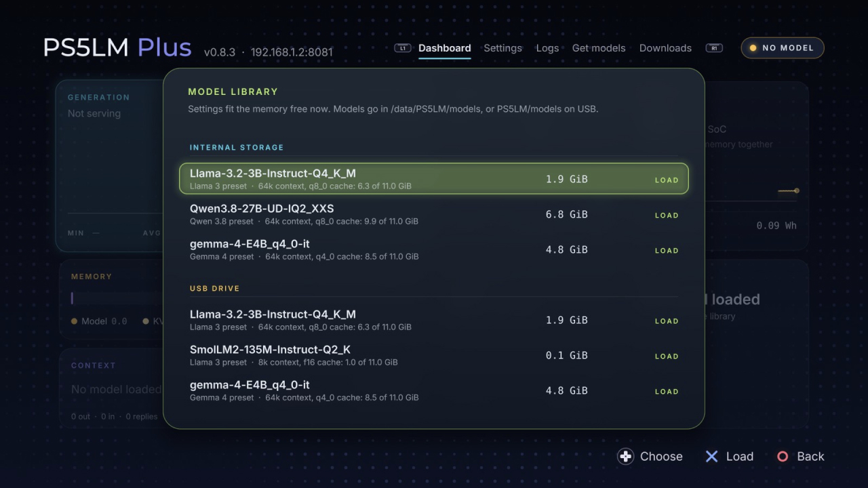Go to the Logs tab
This screenshot has height=488, width=868.
[x=547, y=48]
